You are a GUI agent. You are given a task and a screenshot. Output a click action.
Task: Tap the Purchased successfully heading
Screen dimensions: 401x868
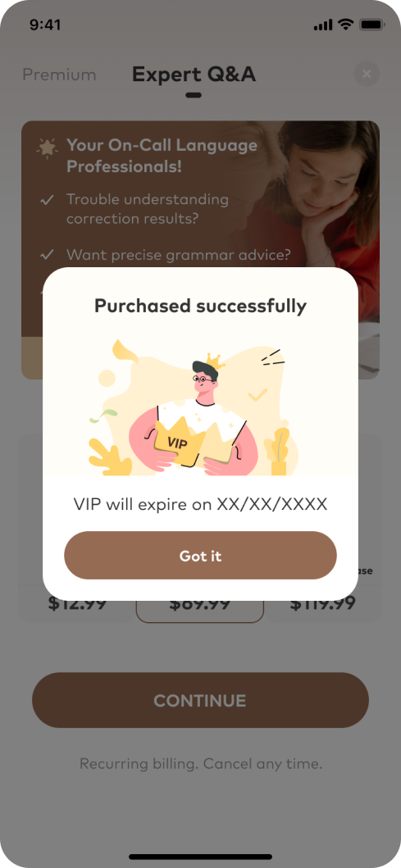click(x=200, y=306)
